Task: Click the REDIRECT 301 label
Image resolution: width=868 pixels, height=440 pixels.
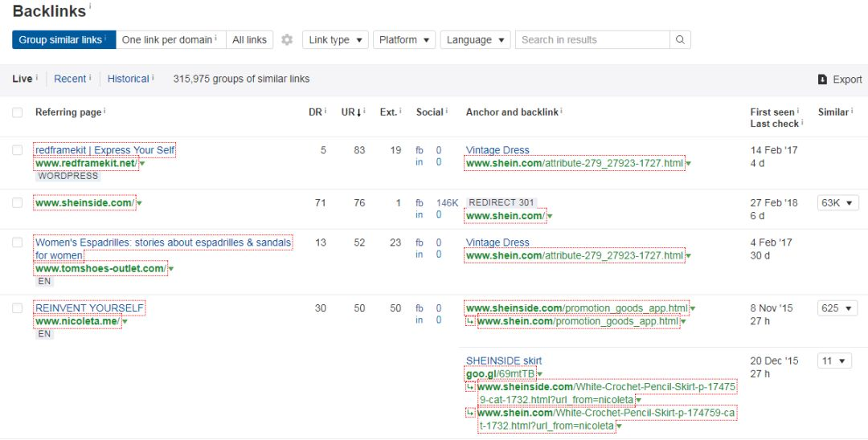Action: [502, 203]
